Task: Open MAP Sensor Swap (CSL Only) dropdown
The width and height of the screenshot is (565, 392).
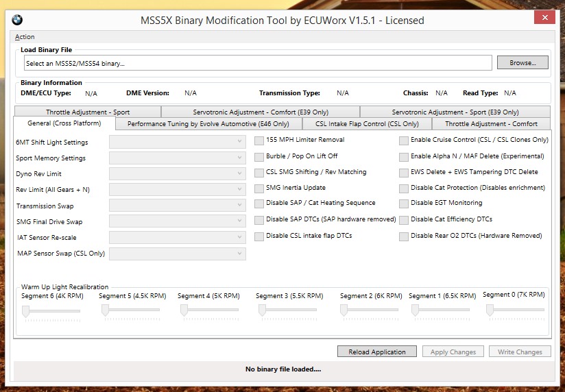Action: [x=178, y=254]
